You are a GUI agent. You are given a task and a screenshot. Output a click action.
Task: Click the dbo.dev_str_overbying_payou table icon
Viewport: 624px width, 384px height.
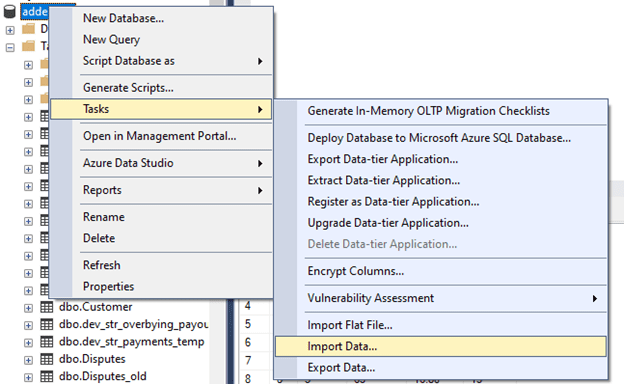pos(47,325)
